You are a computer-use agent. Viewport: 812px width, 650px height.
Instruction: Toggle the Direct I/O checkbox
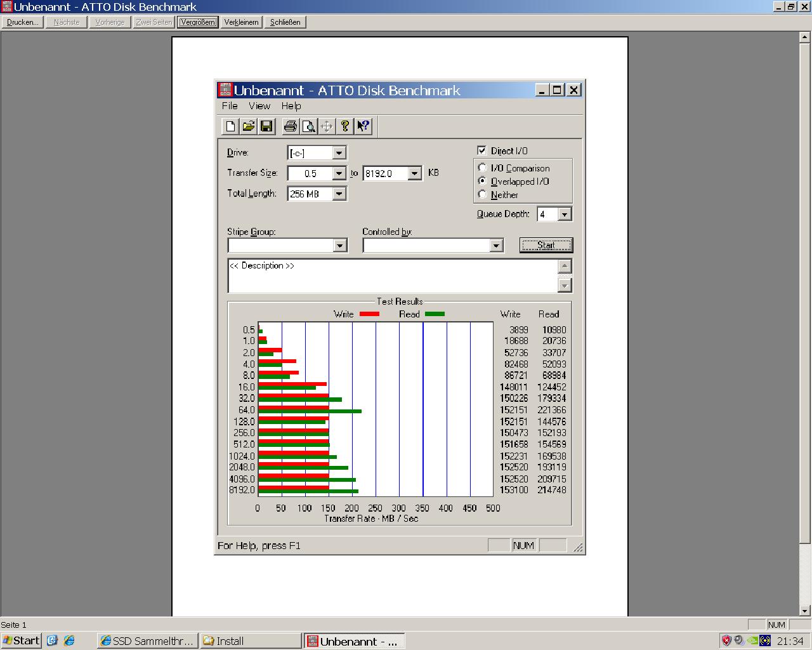click(481, 150)
